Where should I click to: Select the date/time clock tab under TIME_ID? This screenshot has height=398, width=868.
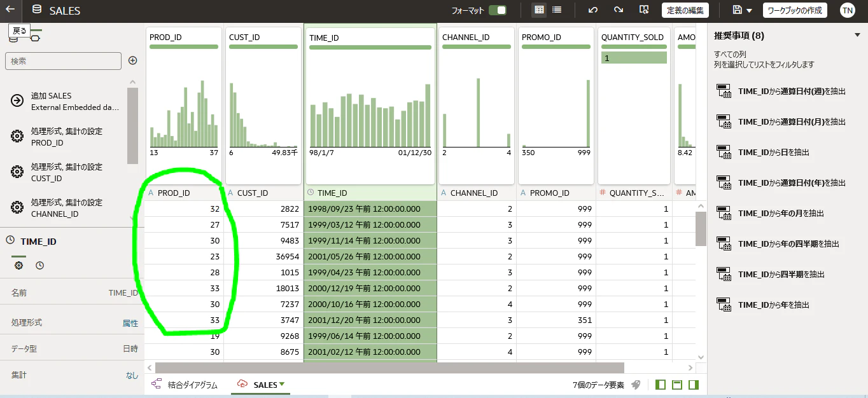(x=40, y=265)
